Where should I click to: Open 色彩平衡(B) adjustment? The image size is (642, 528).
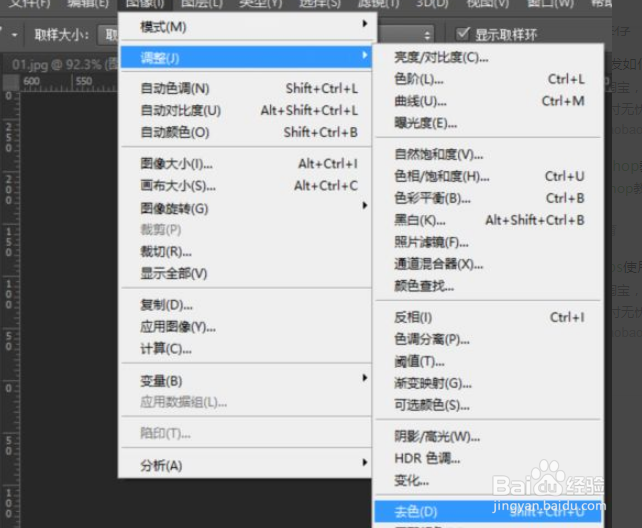coord(489,199)
